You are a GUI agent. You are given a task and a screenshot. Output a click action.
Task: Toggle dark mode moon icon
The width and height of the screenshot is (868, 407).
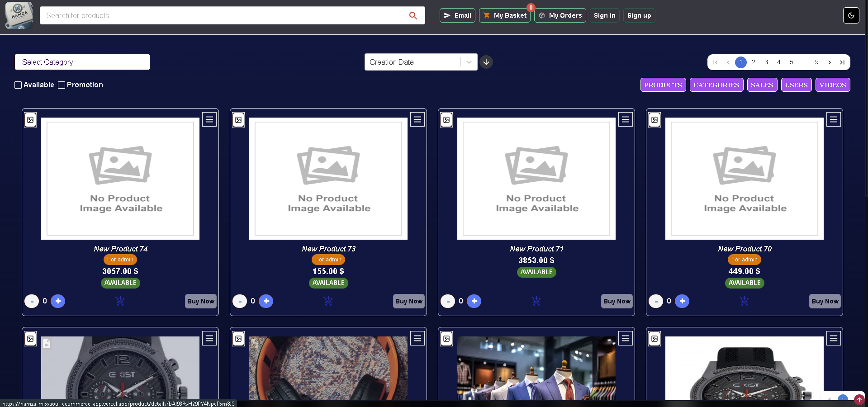(851, 15)
